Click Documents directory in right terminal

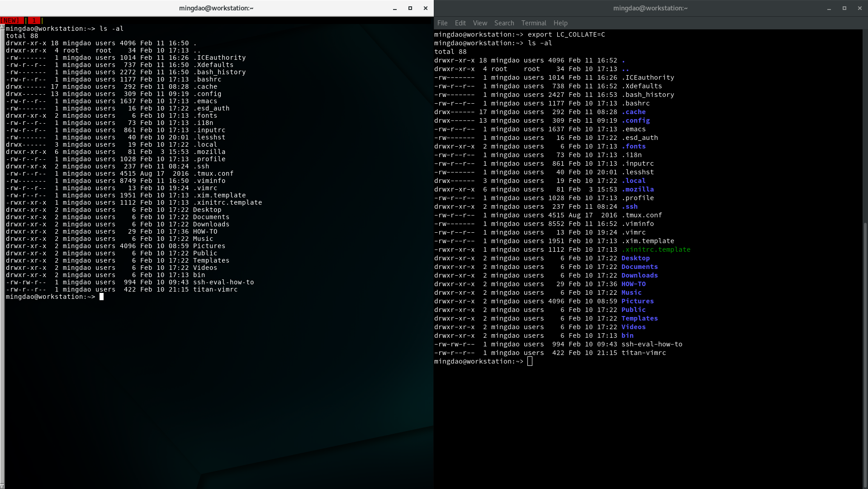[640, 267]
